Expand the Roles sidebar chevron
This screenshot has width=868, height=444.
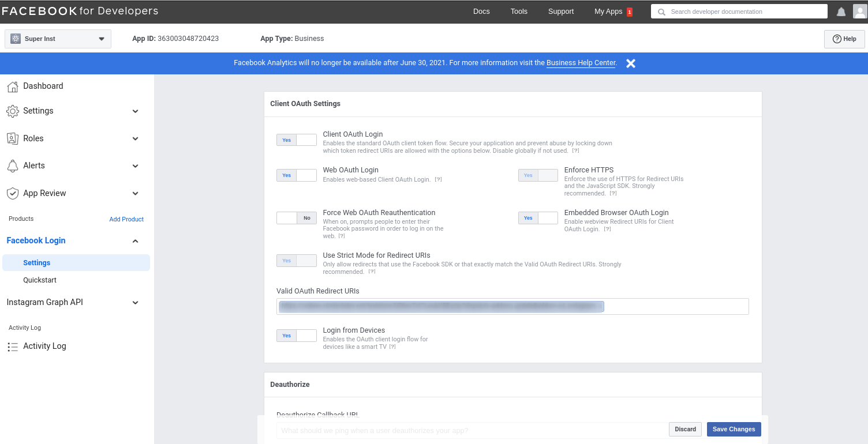pyautogui.click(x=136, y=139)
